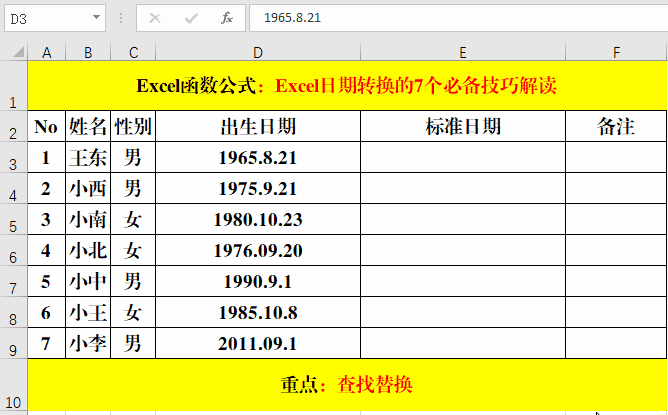Open the Name Box dropdown arrow
Screen dimensions: 668x415
pyautogui.click(x=96, y=17)
